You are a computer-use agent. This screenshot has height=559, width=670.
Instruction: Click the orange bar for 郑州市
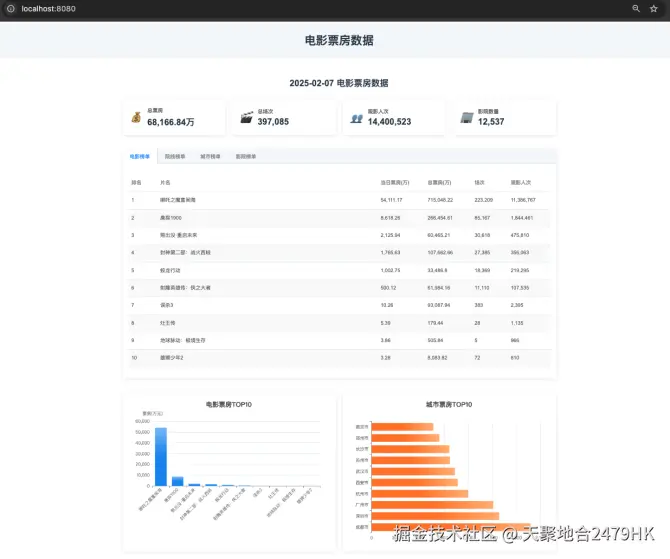[406, 438]
